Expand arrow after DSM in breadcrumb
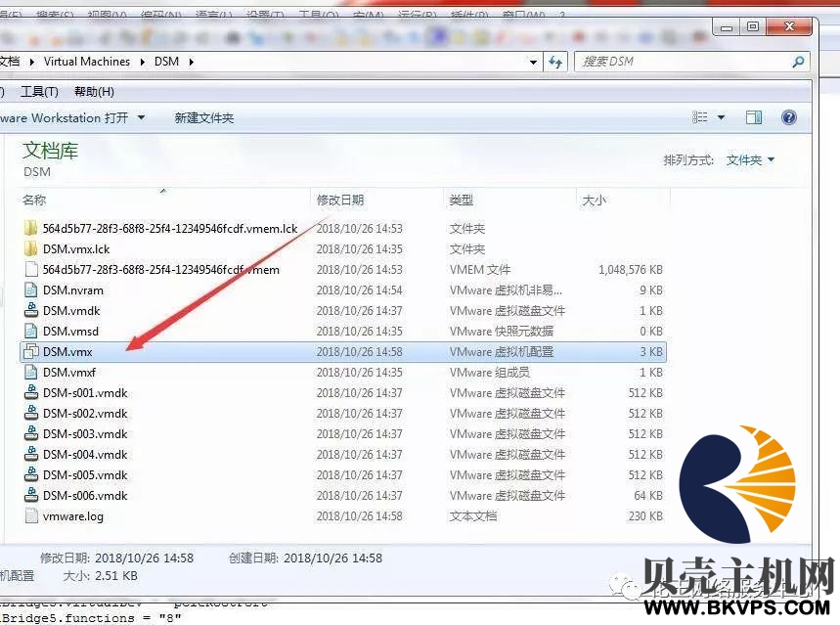 pyautogui.click(x=192, y=62)
